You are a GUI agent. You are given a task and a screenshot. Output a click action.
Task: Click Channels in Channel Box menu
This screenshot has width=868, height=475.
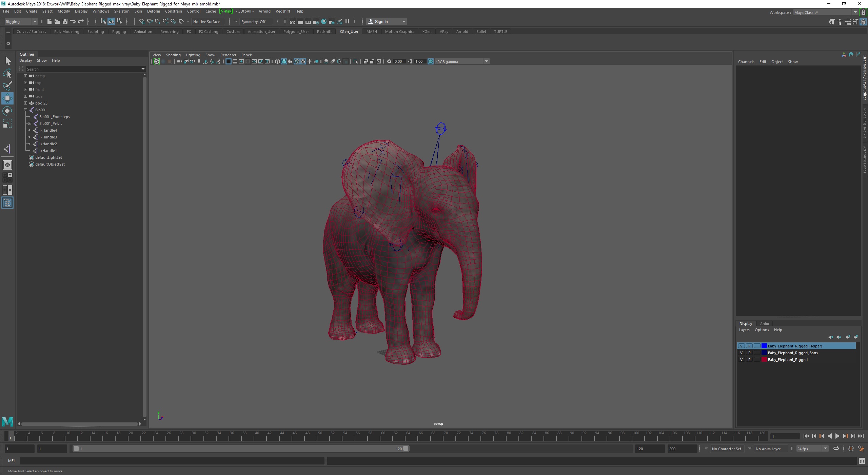(746, 62)
